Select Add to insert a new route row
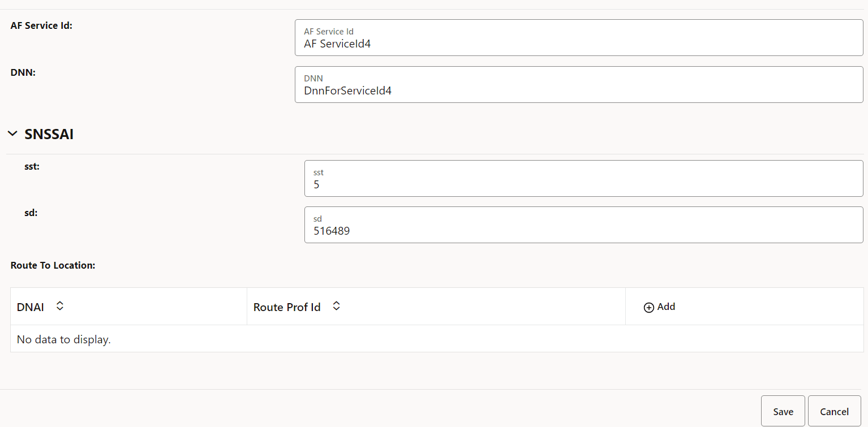The height and width of the screenshot is (427, 868). click(659, 307)
